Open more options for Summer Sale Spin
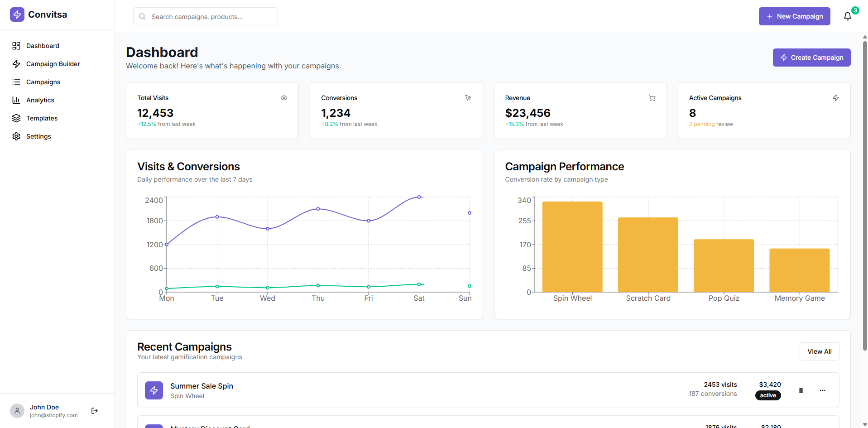 pyautogui.click(x=823, y=390)
